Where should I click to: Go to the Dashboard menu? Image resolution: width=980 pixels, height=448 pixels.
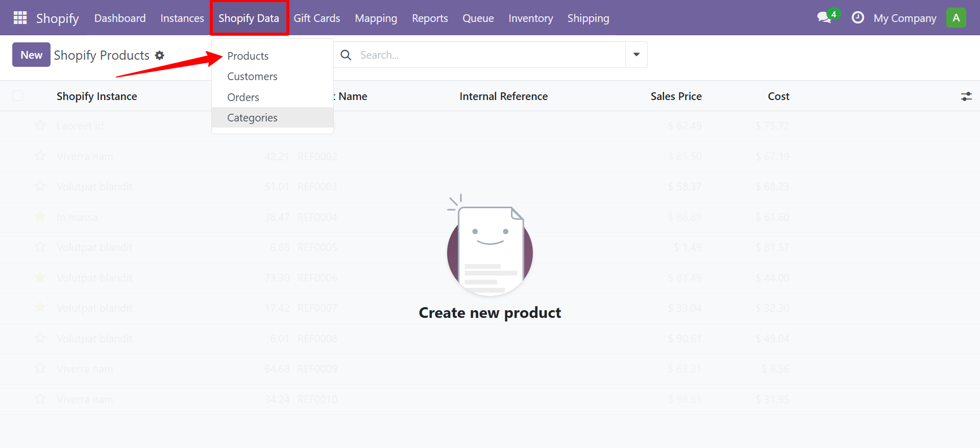pyautogui.click(x=120, y=18)
